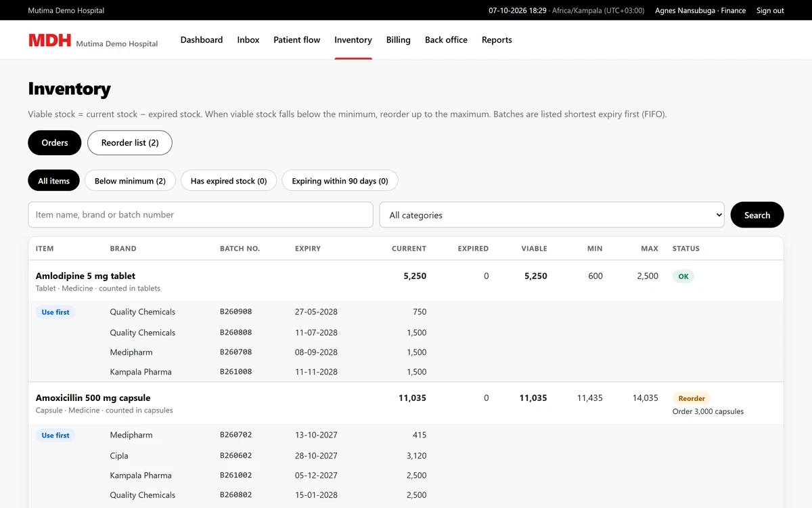This screenshot has height=508, width=812.
Task: Select the Billing navigation item
Action: 399,40
